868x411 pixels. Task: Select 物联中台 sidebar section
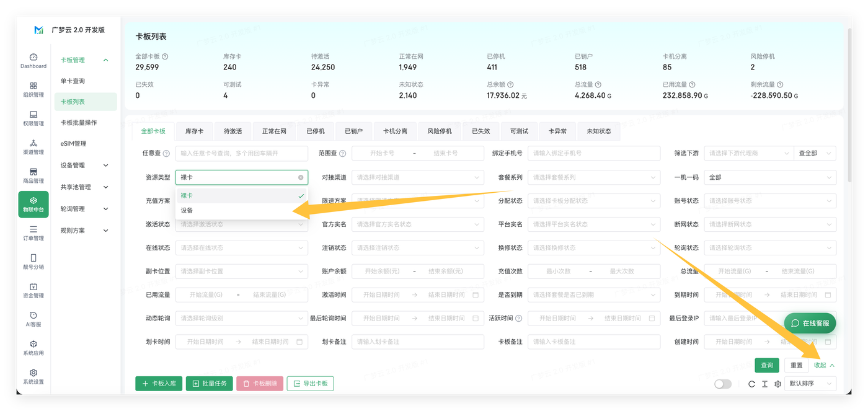click(33, 205)
